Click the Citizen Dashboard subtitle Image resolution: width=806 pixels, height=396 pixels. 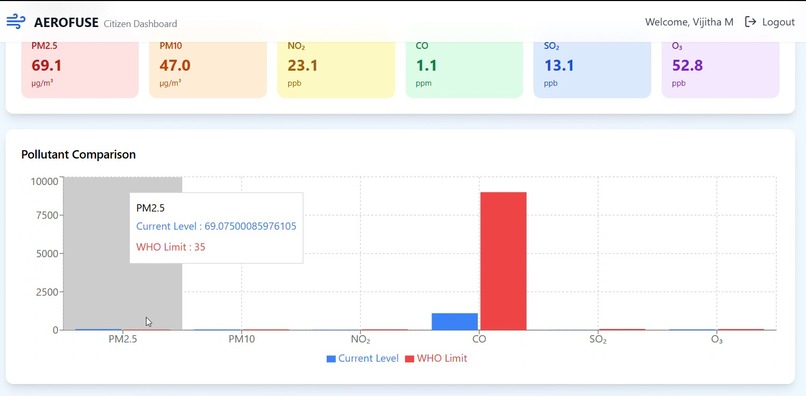pos(140,24)
